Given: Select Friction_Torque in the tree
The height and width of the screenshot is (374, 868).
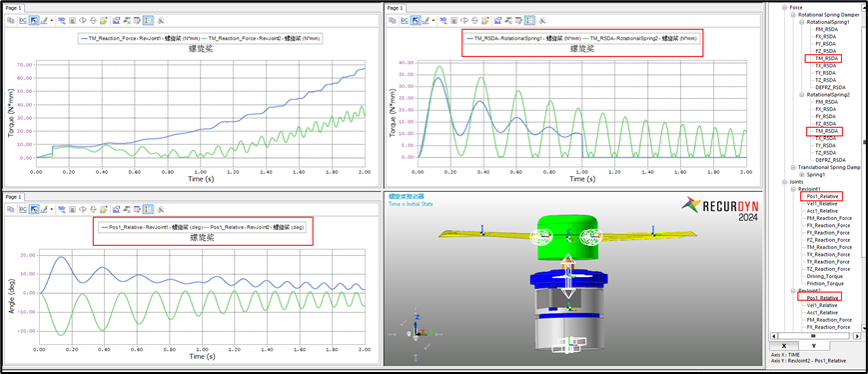Looking at the screenshot, I should click(825, 284).
